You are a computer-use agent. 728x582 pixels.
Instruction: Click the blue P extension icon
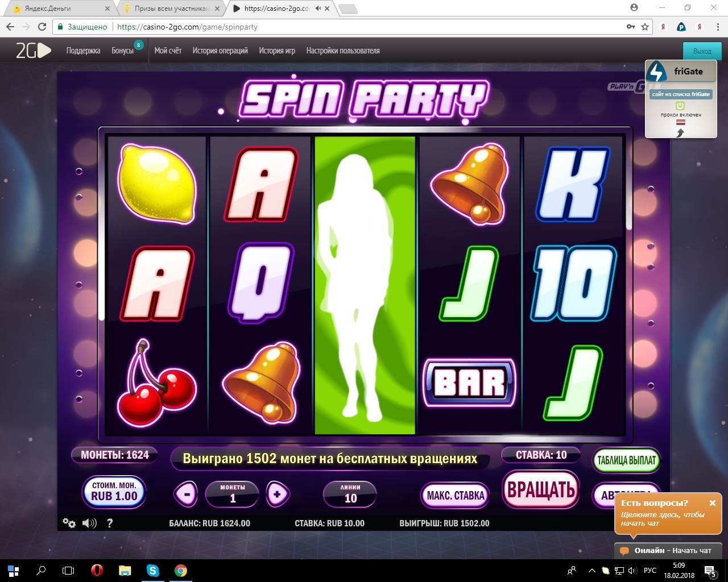click(681, 27)
